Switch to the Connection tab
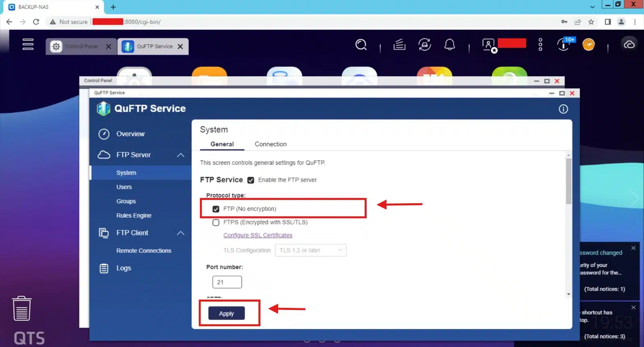Screen dimensions: 644x347 tap(270, 144)
